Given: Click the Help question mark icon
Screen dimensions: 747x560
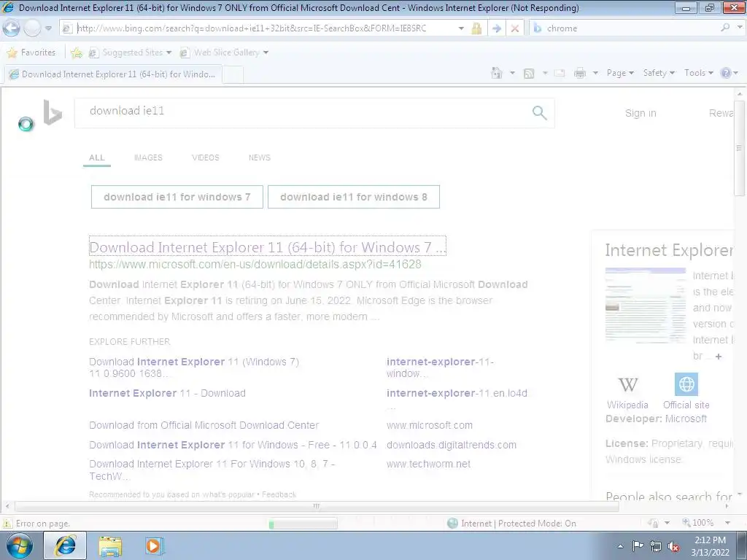Looking at the screenshot, I should click(x=726, y=73).
